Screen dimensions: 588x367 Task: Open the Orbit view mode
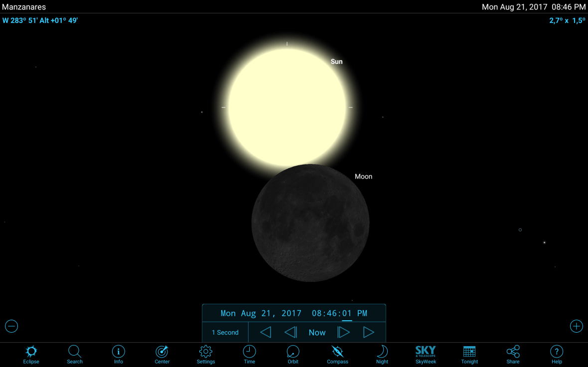point(293,354)
